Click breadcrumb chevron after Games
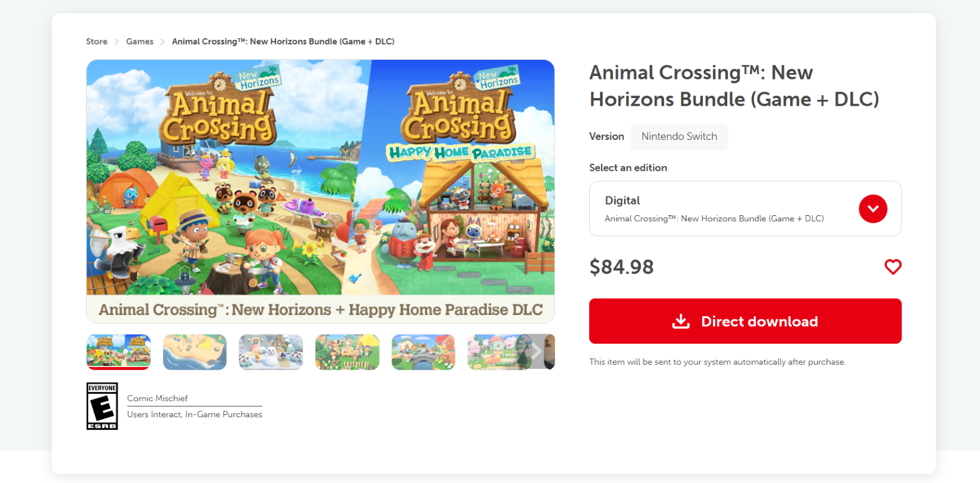This screenshot has height=483, width=980. click(x=163, y=42)
